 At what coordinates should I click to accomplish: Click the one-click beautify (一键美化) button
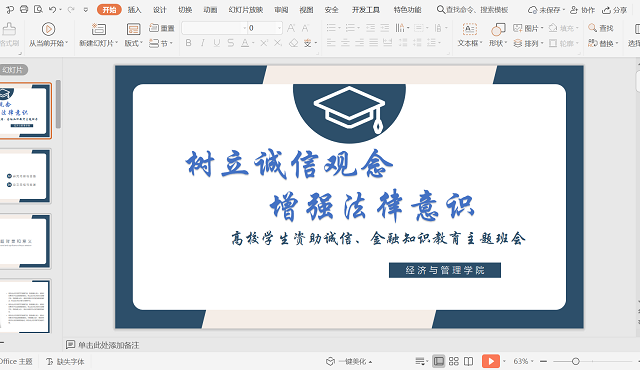[x=349, y=361]
